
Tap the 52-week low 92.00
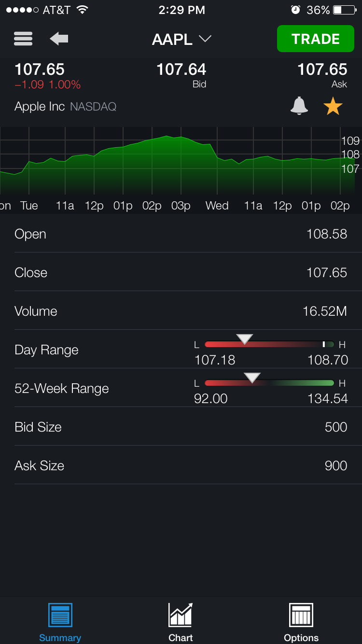(211, 399)
